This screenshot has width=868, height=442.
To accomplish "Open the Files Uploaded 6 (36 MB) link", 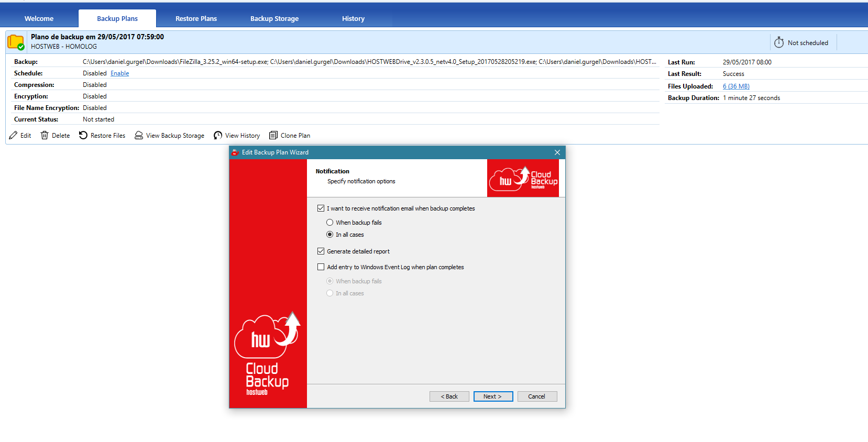I will point(736,86).
